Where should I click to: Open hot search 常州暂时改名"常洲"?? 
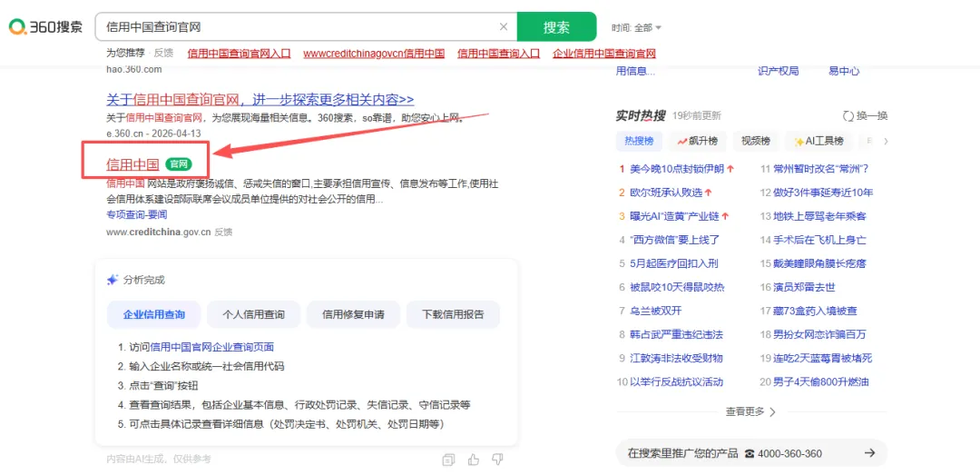(x=821, y=169)
